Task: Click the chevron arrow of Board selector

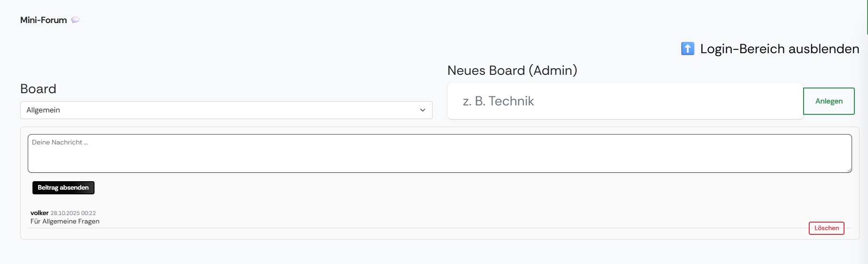Action: [422, 110]
